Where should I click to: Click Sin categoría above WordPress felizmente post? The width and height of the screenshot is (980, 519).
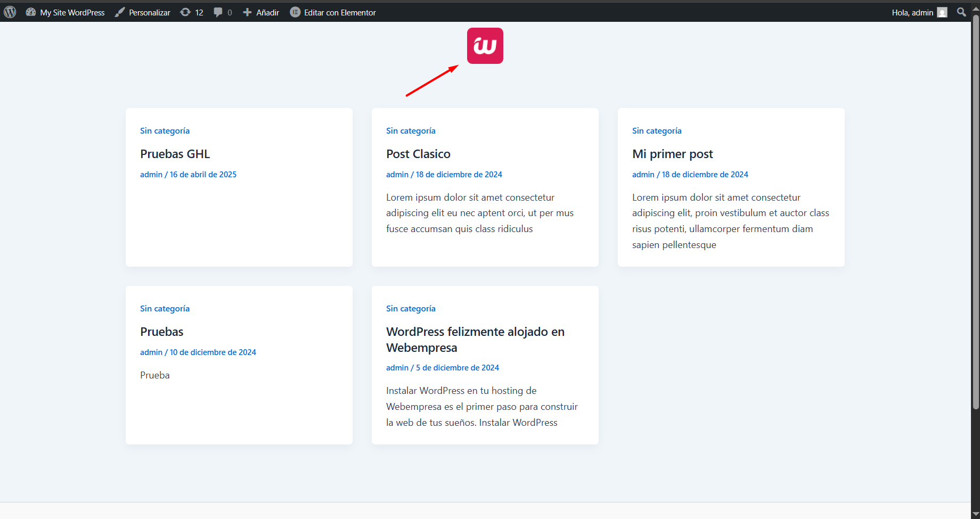[411, 309]
